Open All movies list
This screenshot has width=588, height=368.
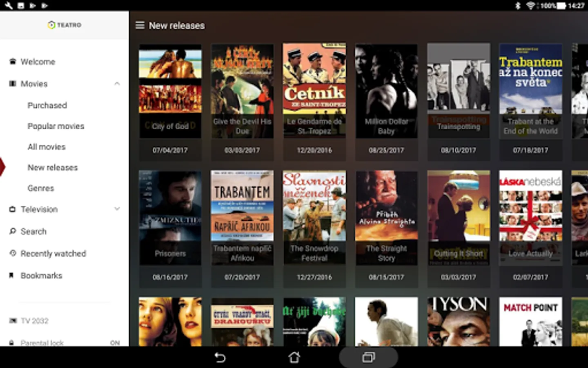pos(47,147)
